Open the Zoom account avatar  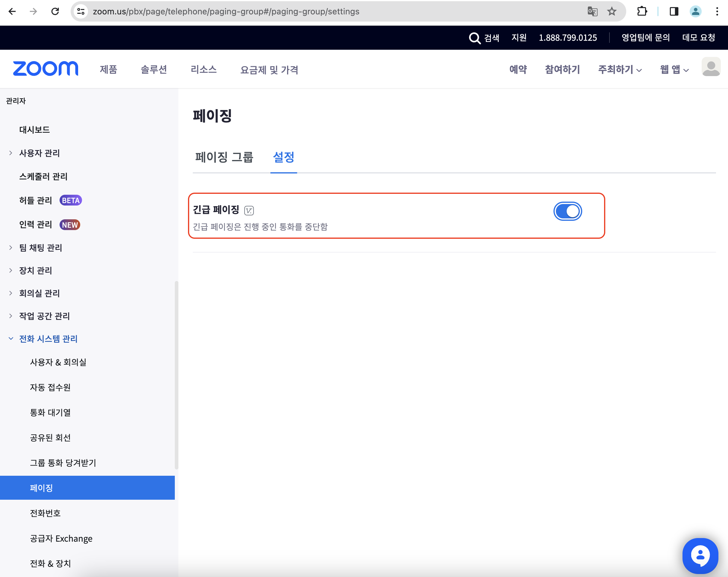711,67
